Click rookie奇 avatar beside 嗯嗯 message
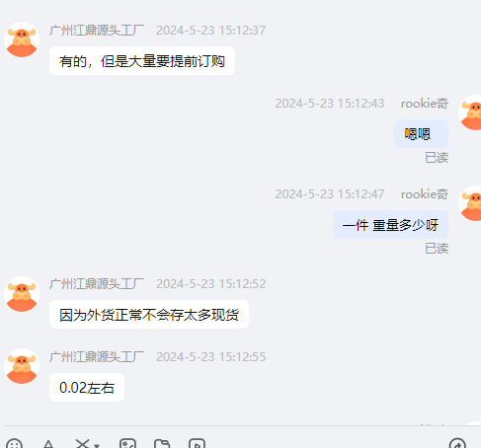The height and width of the screenshot is (448, 481). [470, 112]
